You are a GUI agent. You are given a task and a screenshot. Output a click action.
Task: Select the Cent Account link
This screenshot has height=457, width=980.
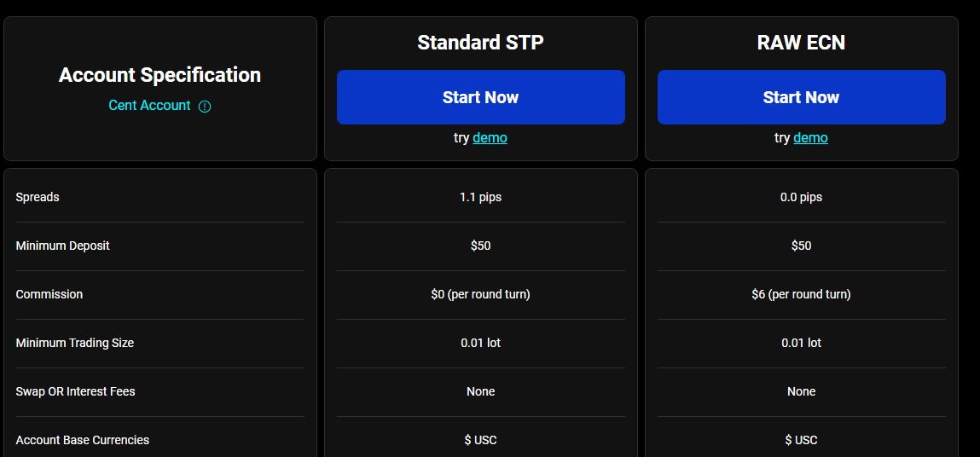click(149, 106)
